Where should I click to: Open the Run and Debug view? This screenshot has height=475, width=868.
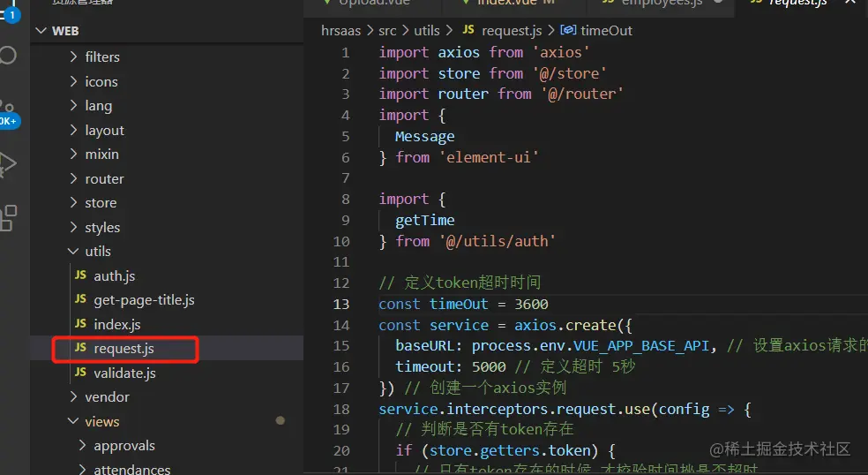(8, 164)
